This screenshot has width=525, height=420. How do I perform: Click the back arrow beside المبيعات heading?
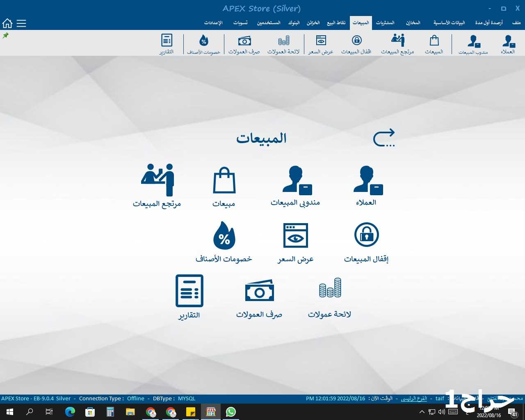coord(384,138)
